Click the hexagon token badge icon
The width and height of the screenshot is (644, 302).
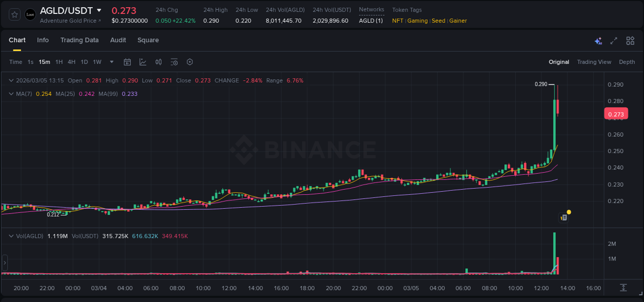[189, 62]
